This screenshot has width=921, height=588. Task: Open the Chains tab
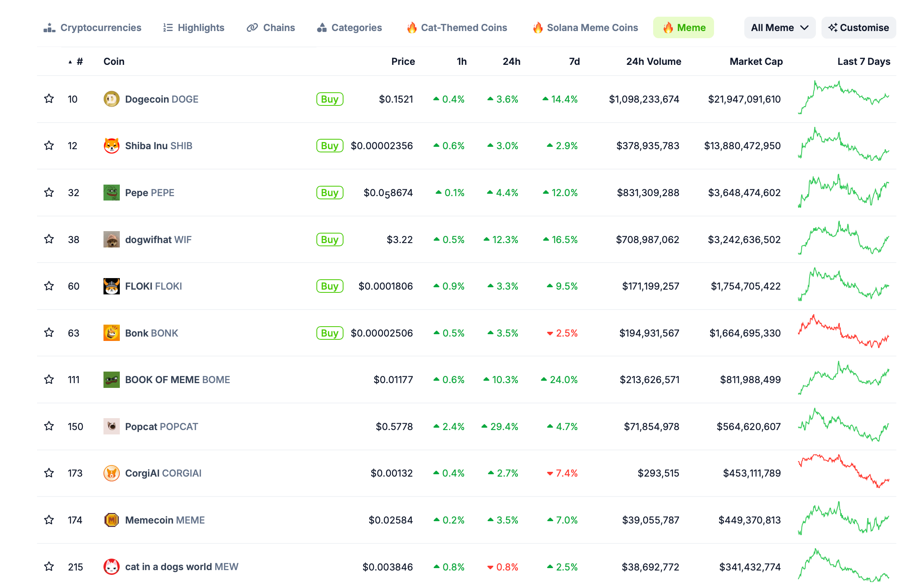(x=271, y=28)
